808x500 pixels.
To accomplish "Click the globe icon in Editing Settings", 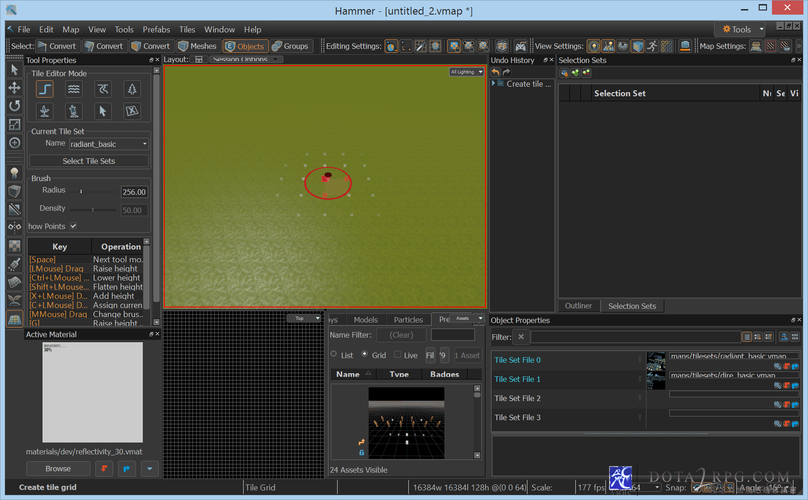I will (392, 46).
